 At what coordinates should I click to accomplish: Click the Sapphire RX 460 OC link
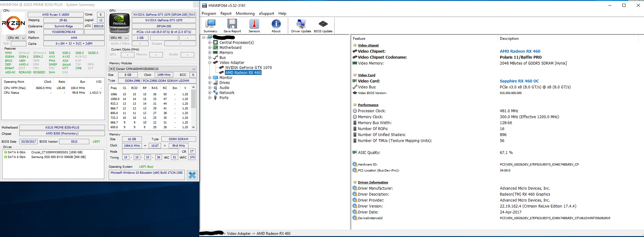point(519,81)
